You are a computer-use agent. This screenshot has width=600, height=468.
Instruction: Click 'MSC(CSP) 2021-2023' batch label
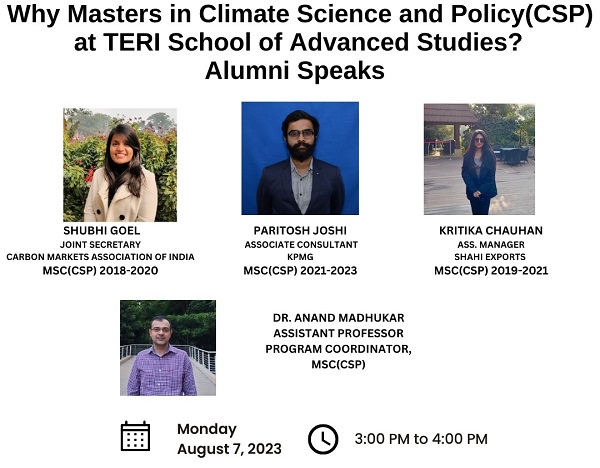[300, 271]
